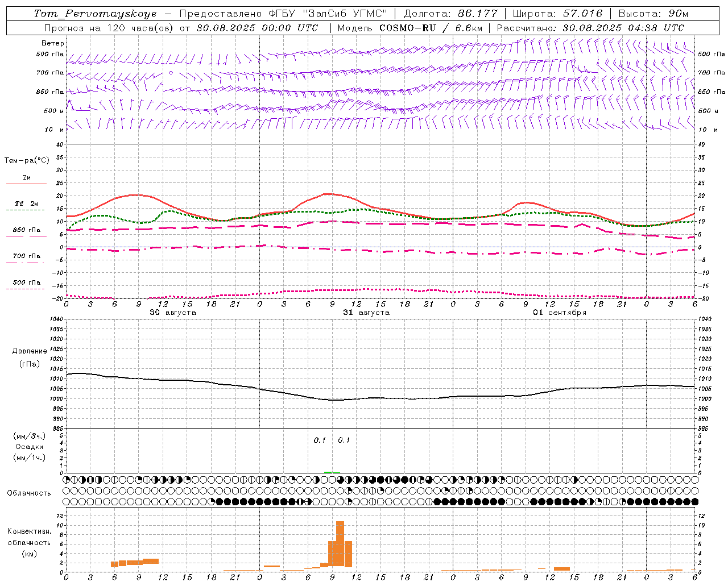
Task: Click the solid red "2м" legend line
Action: pos(26,184)
